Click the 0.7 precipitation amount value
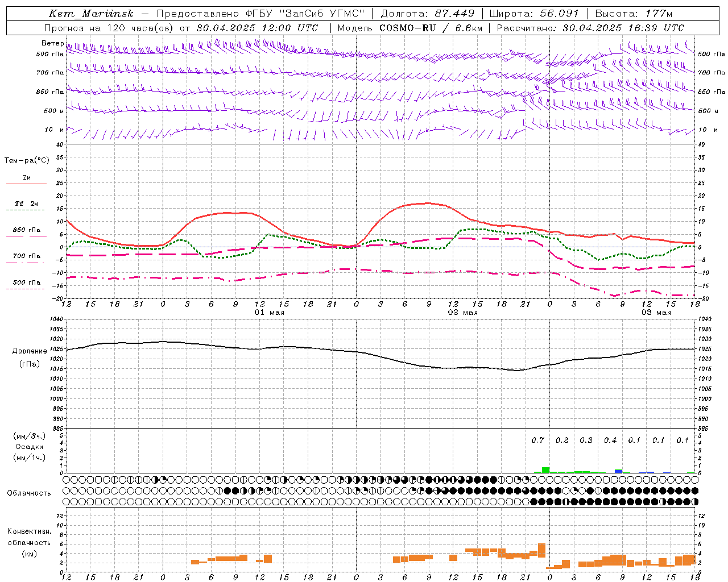 [x=537, y=440]
